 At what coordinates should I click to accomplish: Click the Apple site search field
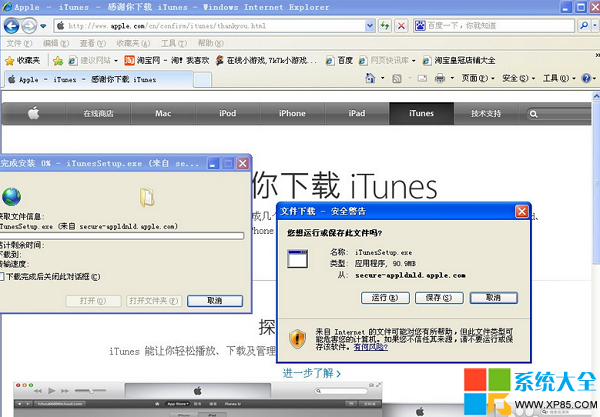559,114
